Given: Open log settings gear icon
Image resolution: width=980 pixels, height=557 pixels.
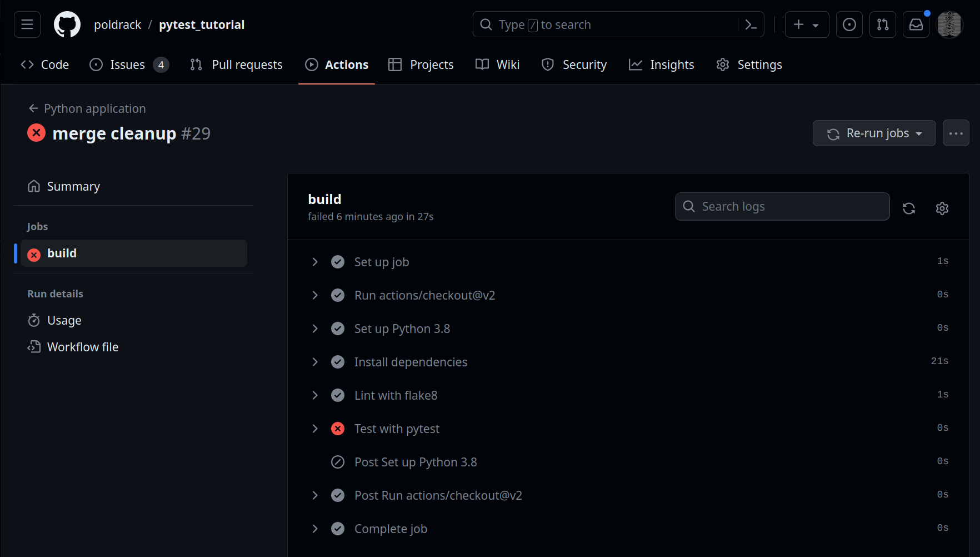Looking at the screenshot, I should pos(942,208).
